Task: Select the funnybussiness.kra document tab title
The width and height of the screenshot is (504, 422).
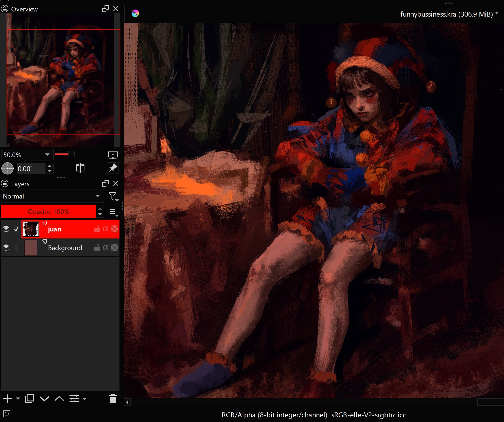Action: click(449, 14)
